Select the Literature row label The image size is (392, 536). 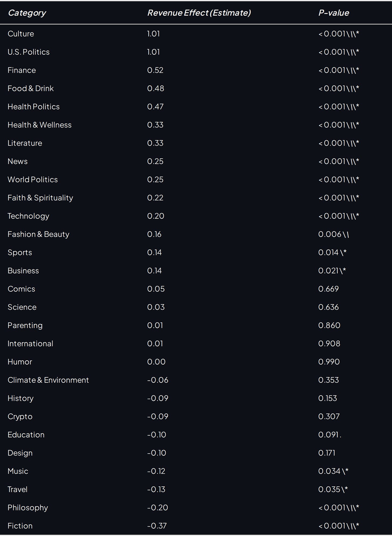click(x=25, y=143)
